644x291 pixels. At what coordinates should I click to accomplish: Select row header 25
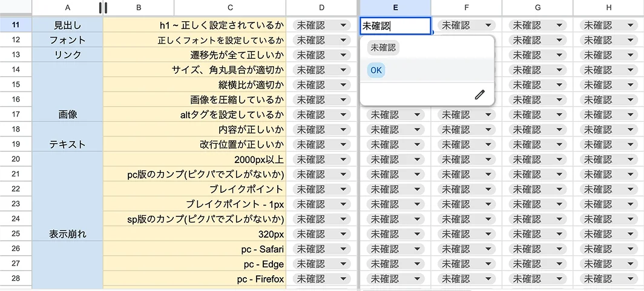coord(16,233)
